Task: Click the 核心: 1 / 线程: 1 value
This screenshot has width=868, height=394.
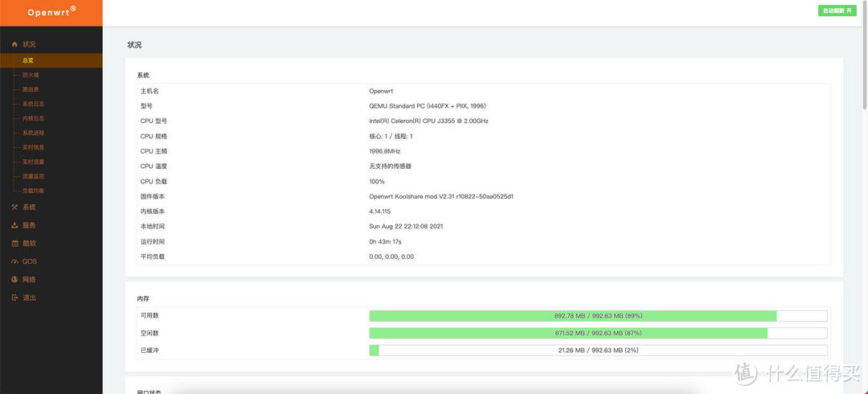Action: 391,136
